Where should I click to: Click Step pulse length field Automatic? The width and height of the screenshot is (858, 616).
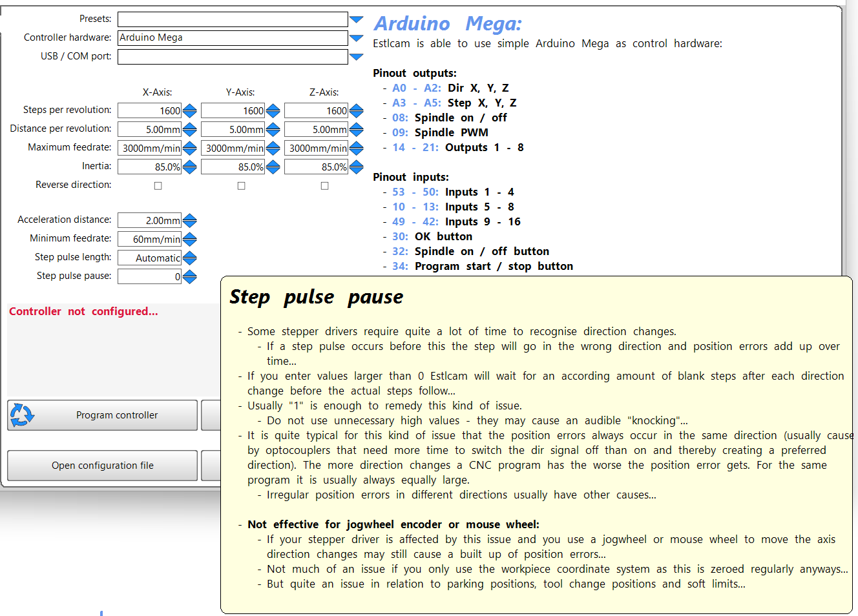coord(149,258)
